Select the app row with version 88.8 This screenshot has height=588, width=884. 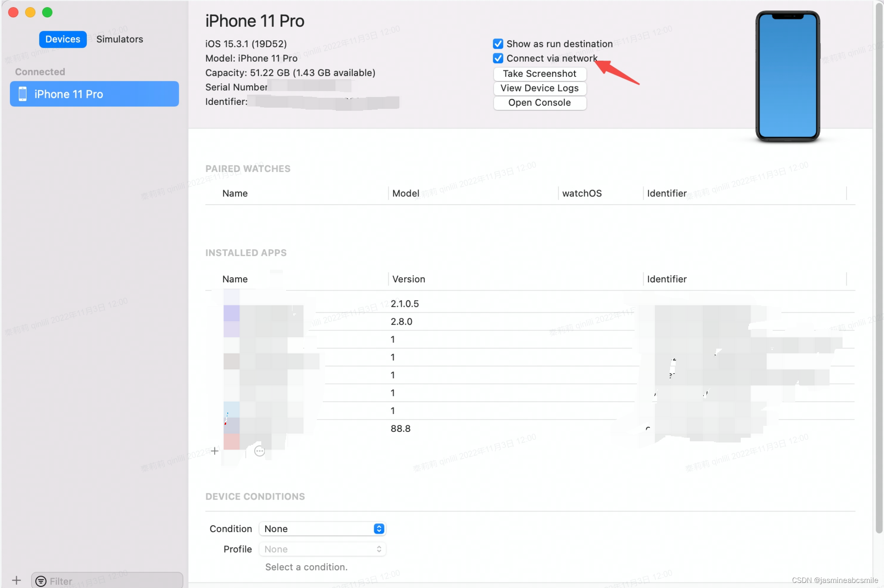530,429
